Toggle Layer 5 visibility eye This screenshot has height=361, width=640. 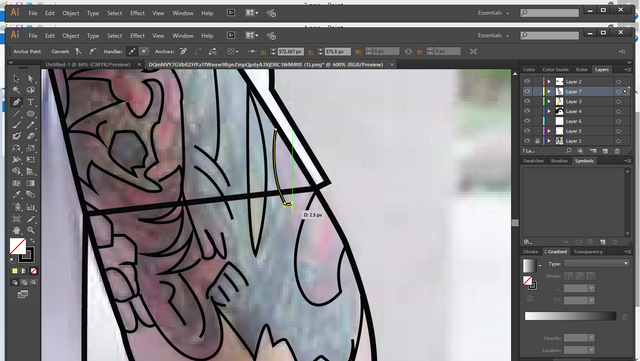[527, 131]
